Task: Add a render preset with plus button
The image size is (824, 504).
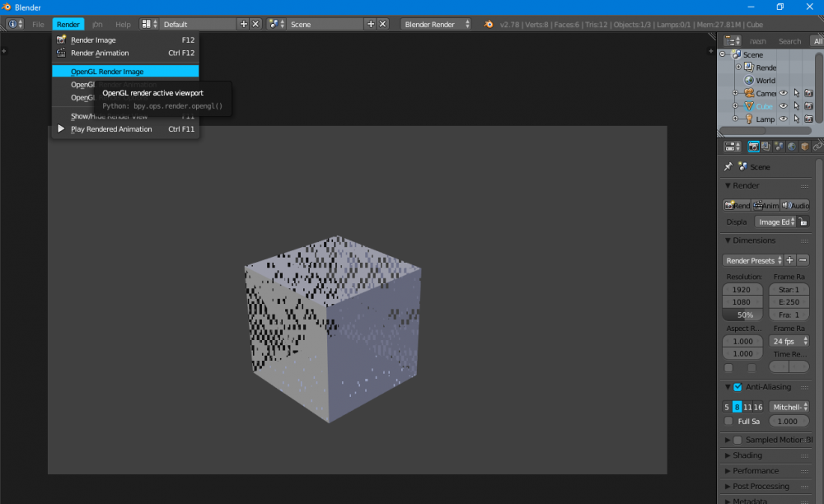Action: click(789, 260)
